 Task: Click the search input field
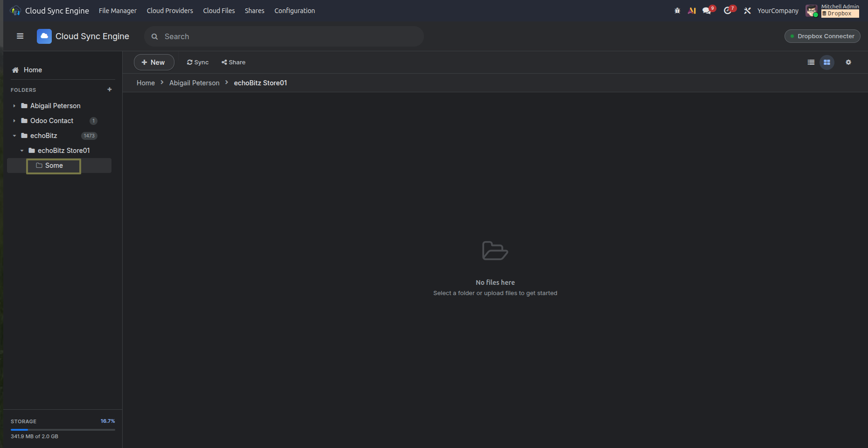(x=284, y=36)
